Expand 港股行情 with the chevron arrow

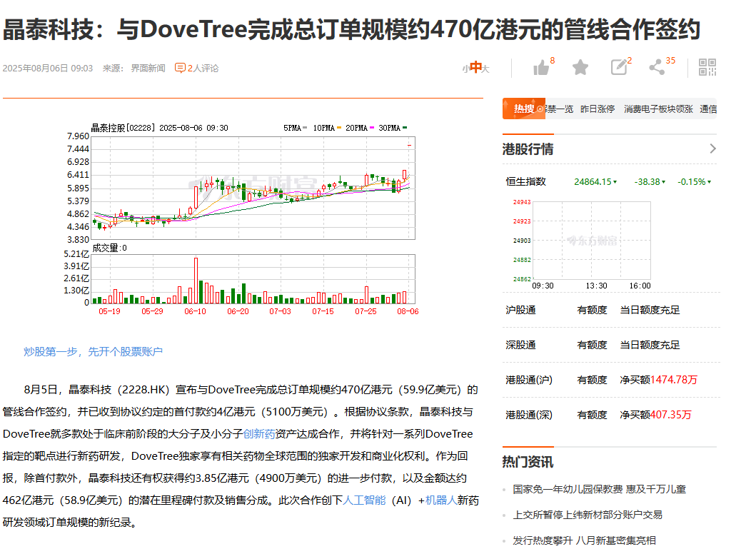712,148
